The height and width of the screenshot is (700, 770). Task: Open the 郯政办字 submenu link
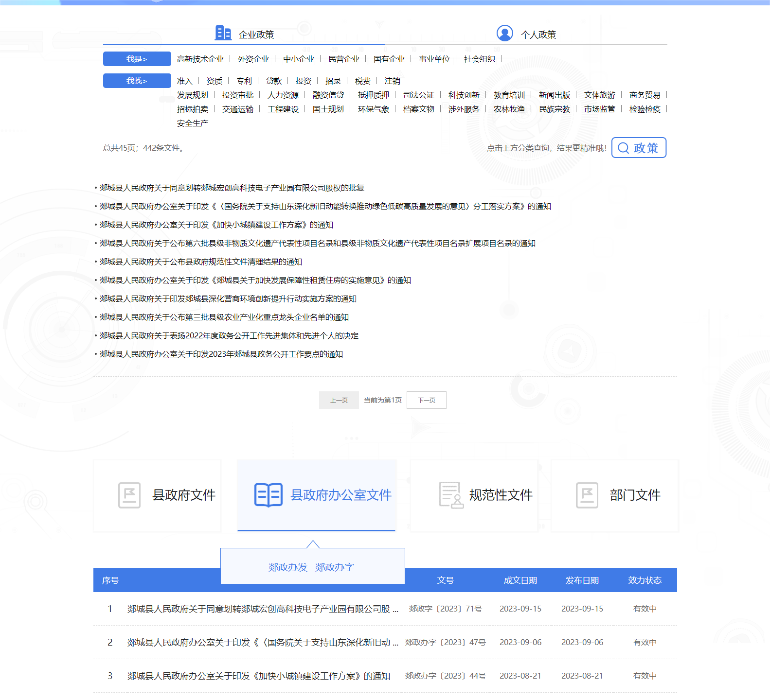point(335,567)
